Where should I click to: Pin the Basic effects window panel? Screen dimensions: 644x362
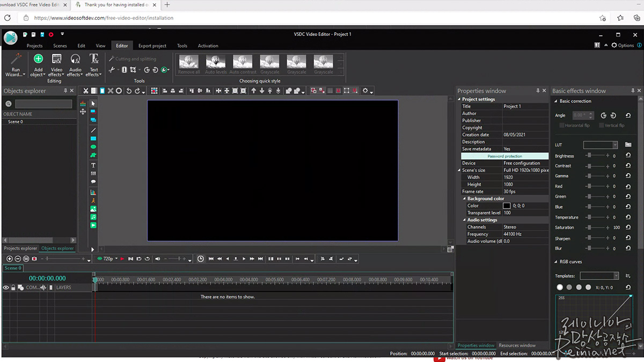click(x=633, y=91)
